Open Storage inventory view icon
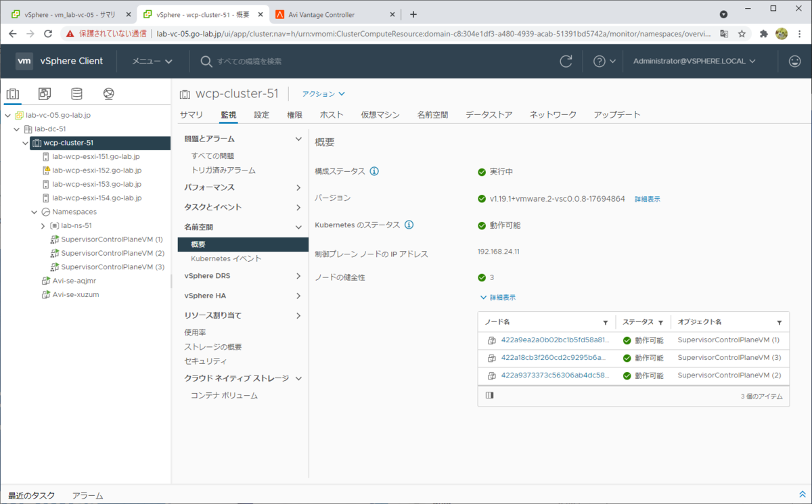 pos(76,94)
